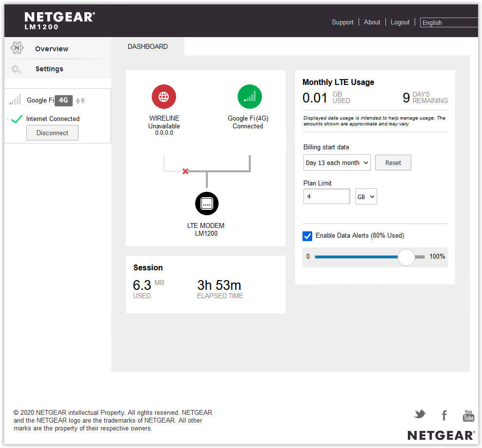Click the signal strength bars in sidebar
This screenshot has height=448, width=482.
point(15,100)
